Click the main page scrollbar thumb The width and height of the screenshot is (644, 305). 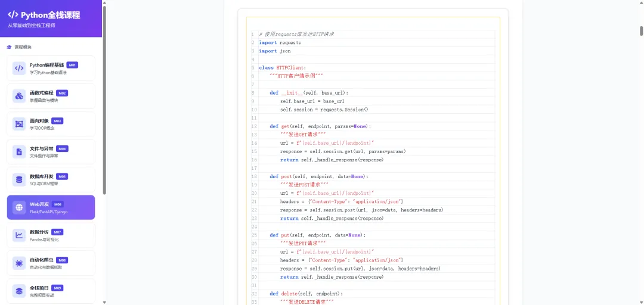coord(641,31)
